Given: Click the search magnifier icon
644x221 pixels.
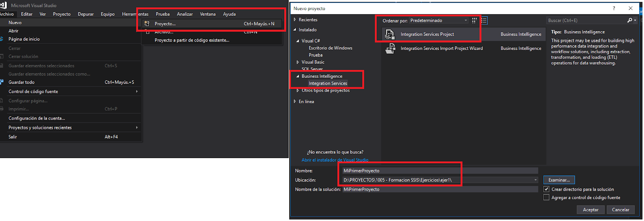Looking at the screenshot, I should 630,20.
